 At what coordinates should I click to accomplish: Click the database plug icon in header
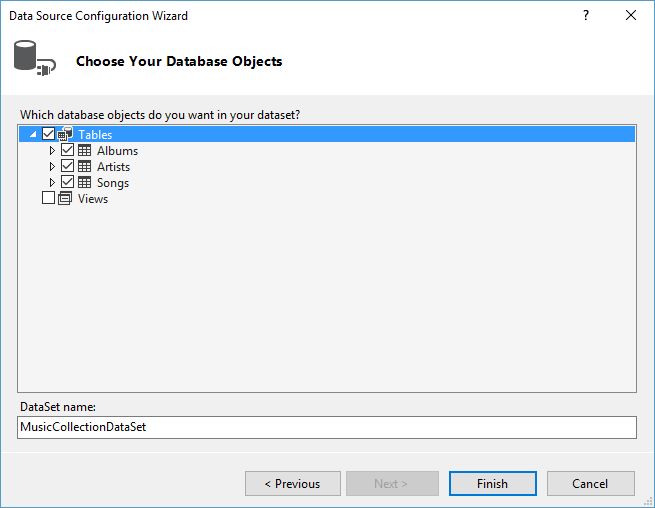35,58
